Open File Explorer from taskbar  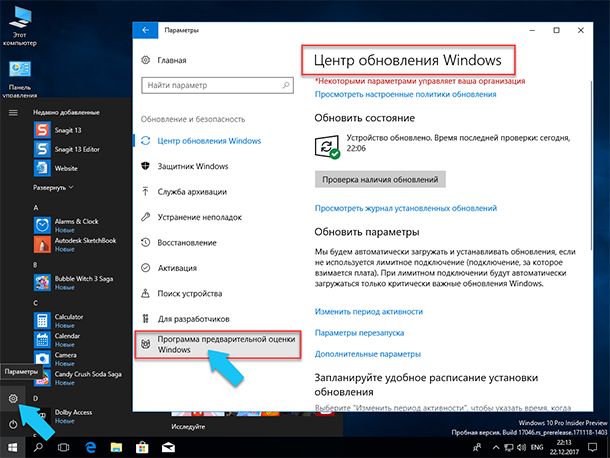coord(116,447)
